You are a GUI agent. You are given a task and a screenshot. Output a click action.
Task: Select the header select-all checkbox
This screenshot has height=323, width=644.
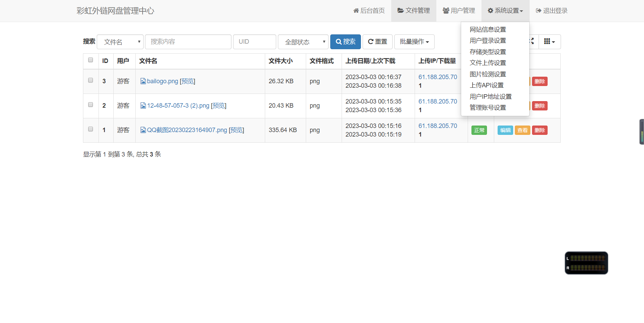tap(91, 60)
